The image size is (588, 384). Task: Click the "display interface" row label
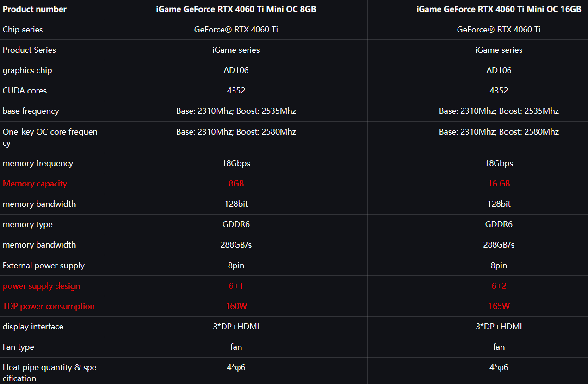33,327
